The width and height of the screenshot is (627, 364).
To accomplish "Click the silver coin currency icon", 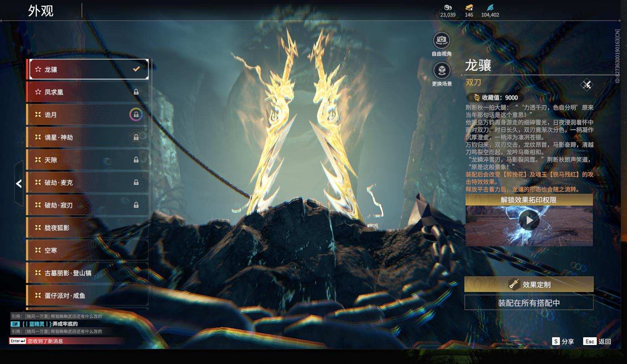I will coord(448,7).
